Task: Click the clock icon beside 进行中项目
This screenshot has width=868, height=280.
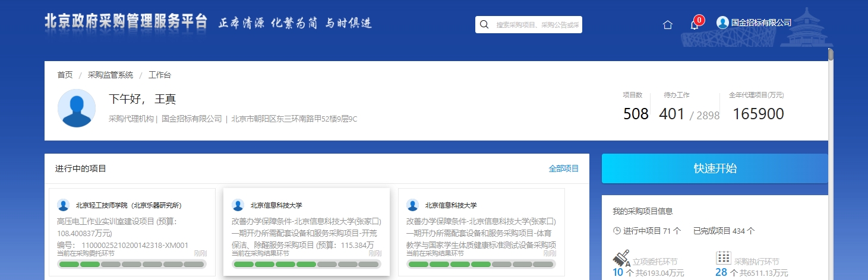Action: (617, 231)
